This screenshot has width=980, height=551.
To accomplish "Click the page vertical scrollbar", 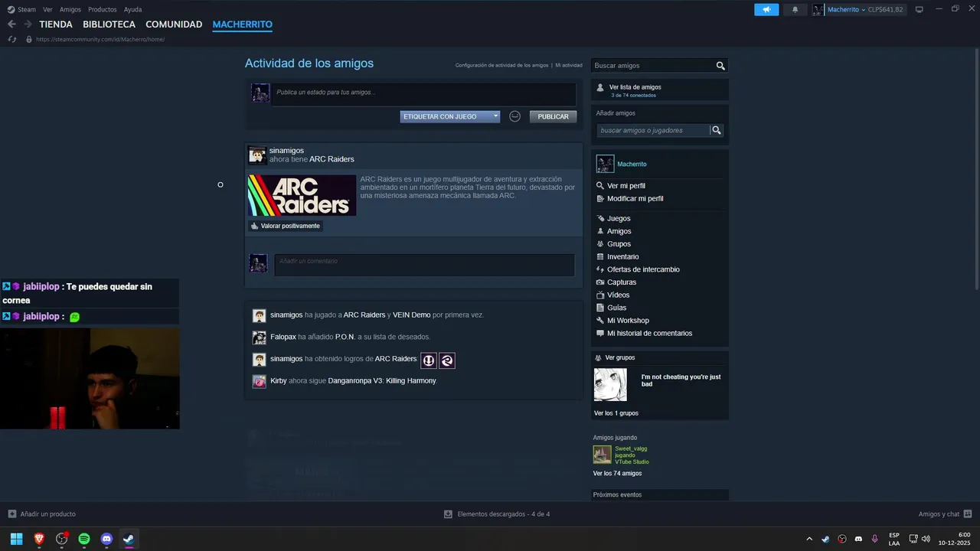I will tap(977, 168).
